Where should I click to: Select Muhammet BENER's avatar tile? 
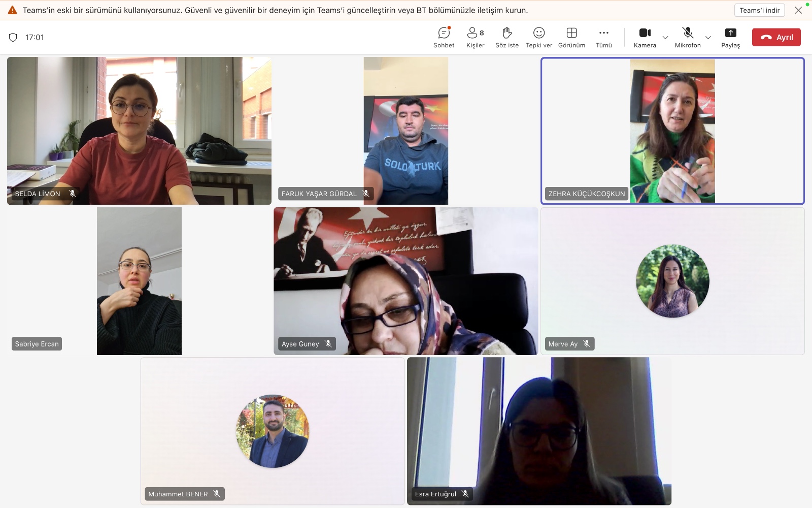coord(273,431)
